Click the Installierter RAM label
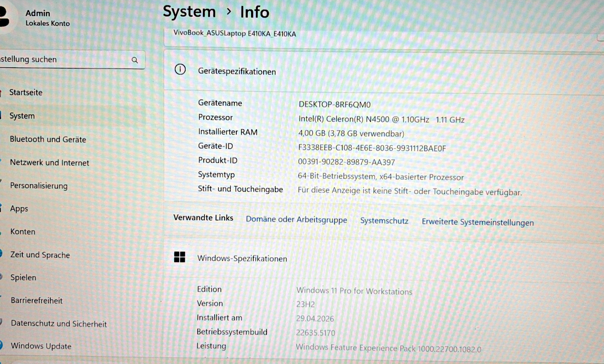The width and height of the screenshot is (604, 364). click(x=228, y=132)
